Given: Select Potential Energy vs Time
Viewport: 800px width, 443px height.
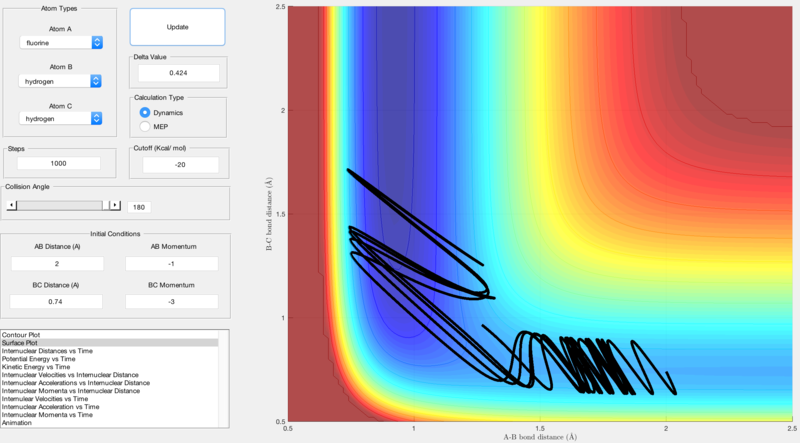Looking at the screenshot, I should [110, 359].
